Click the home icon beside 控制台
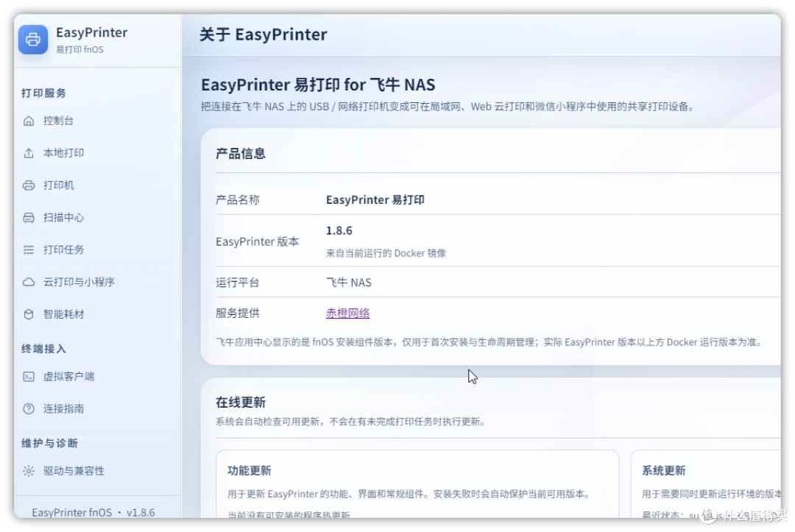The image size is (795, 532). point(29,121)
